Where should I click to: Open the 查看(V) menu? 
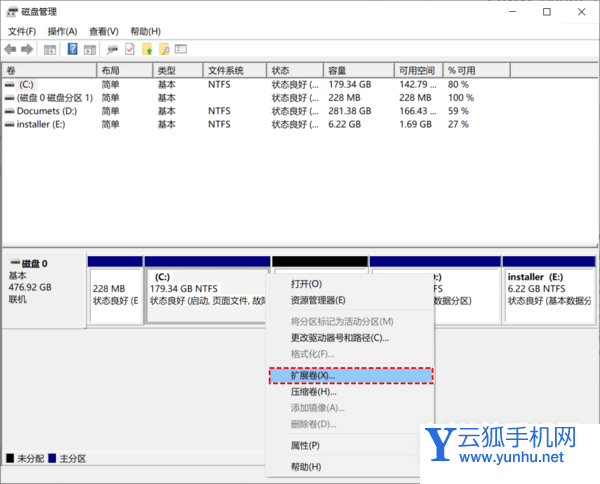coord(104,31)
